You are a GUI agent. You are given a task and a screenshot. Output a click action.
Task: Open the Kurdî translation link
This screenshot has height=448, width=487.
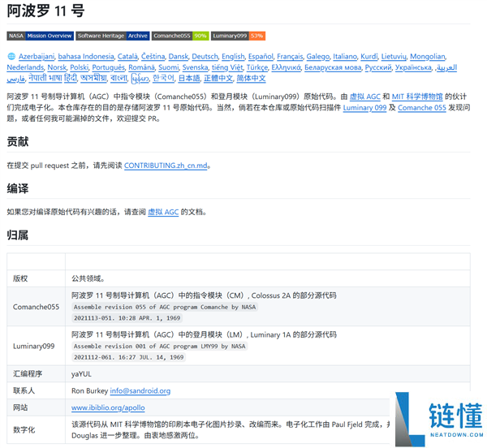[369, 57]
